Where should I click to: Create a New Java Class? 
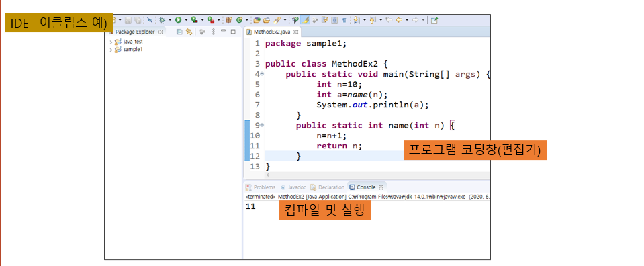[239, 19]
